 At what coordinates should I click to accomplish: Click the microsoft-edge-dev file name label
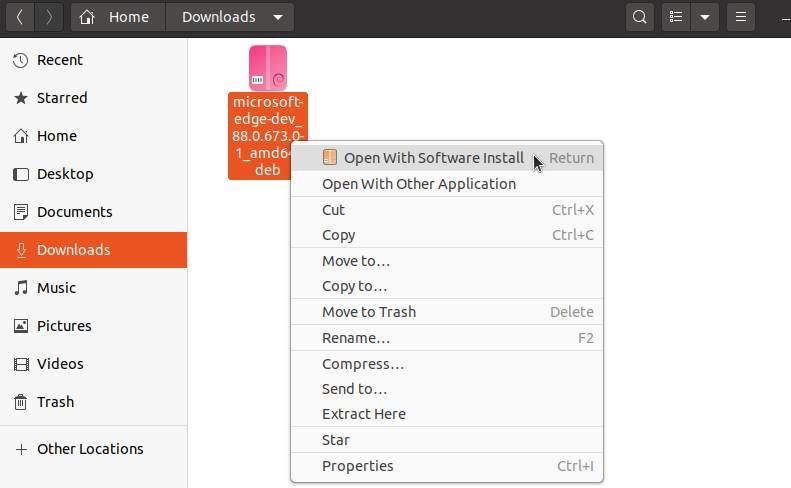(268, 136)
